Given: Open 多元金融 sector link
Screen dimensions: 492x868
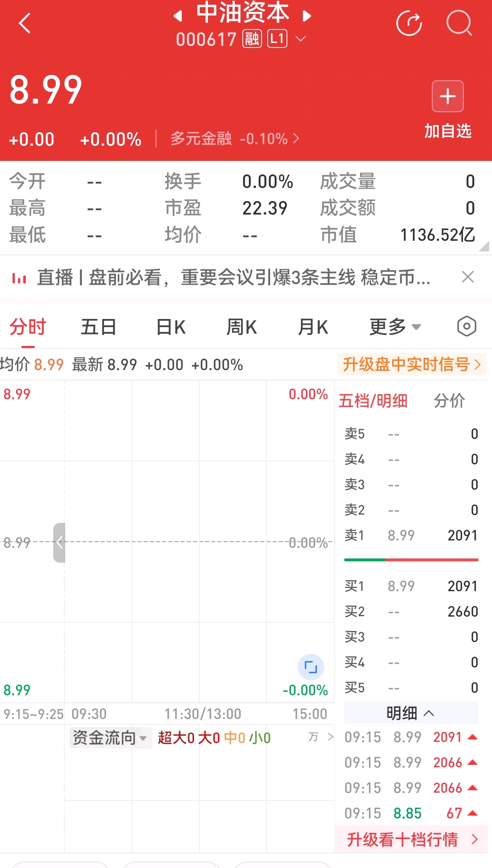Looking at the screenshot, I should 235,139.
